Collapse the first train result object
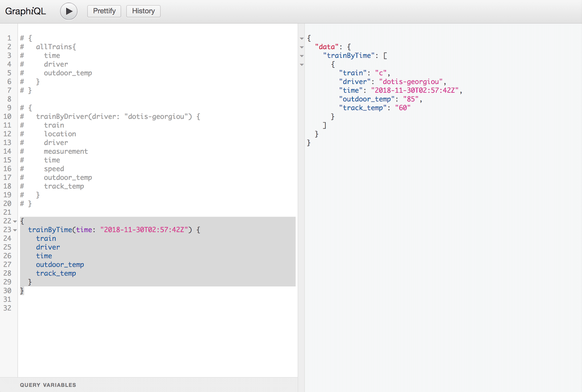 [302, 65]
